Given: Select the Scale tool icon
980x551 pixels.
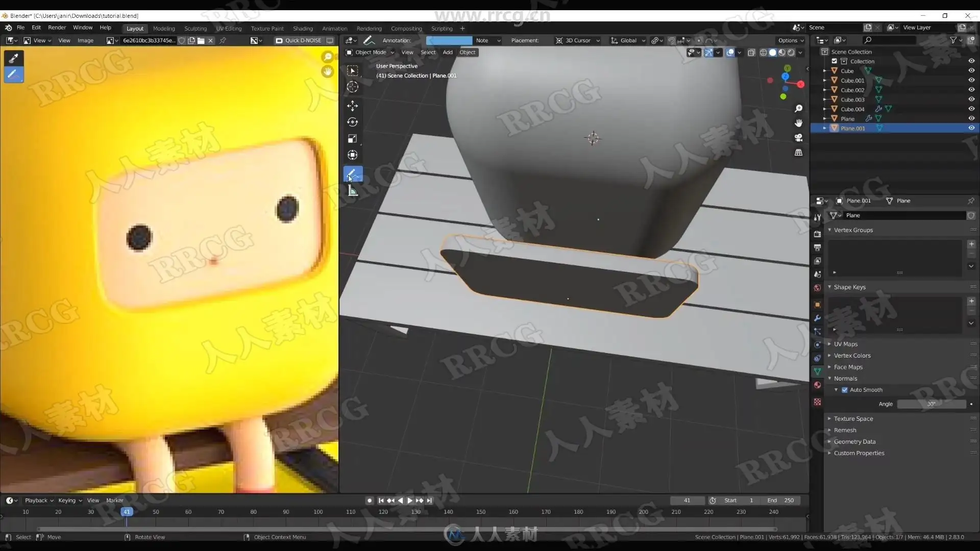Looking at the screenshot, I should pos(352,139).
